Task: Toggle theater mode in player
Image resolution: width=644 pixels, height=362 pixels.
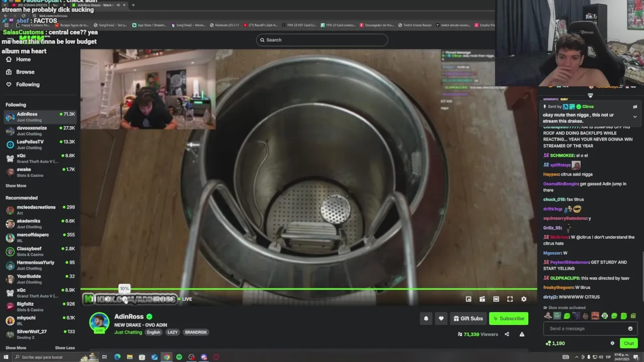Action: point(496,299)
